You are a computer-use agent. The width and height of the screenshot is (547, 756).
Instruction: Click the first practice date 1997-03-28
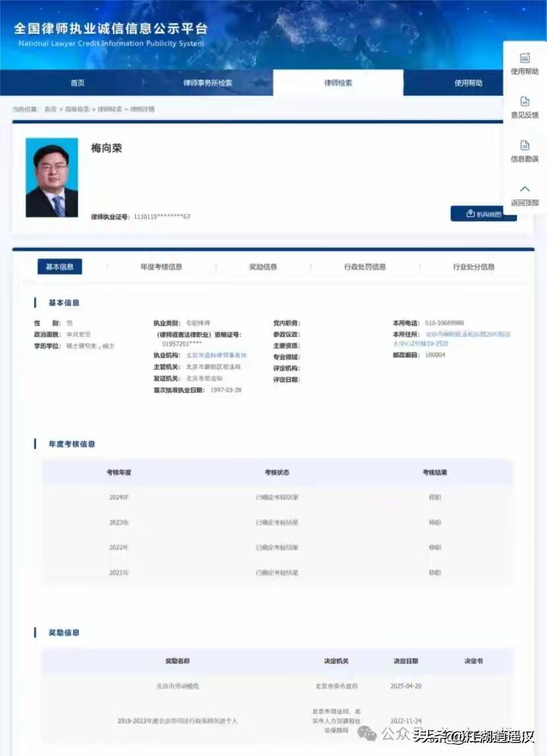pos(226,390)
